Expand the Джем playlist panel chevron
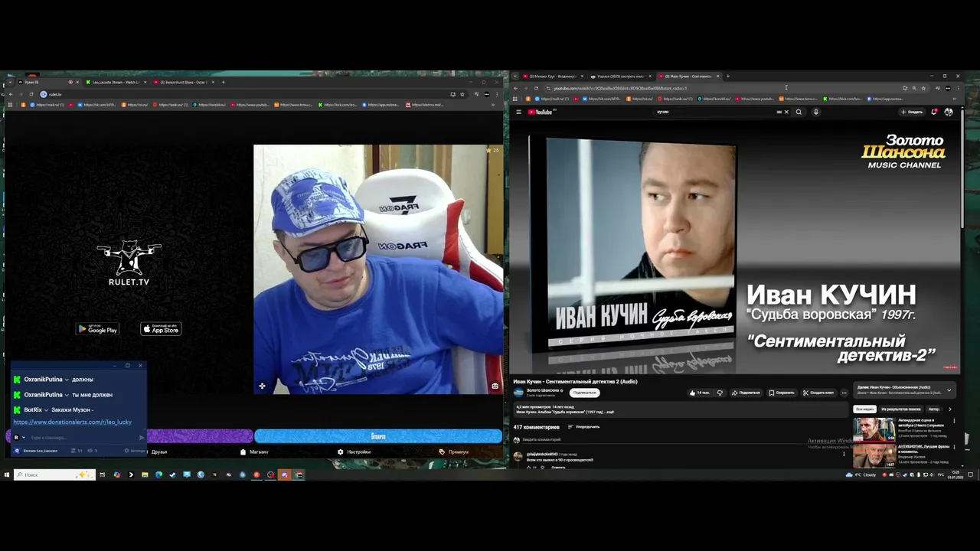The height and width of the screenshot is (551, 980). point(949,390)
